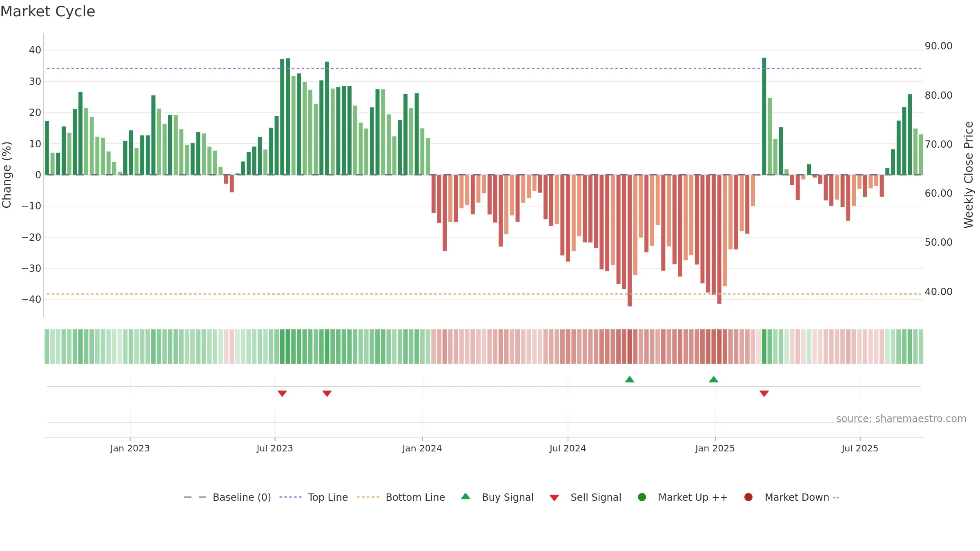Viewport: 980px width, 551px height.
Task: Click the 50.00 price axis value
Action: click(938, 242)
